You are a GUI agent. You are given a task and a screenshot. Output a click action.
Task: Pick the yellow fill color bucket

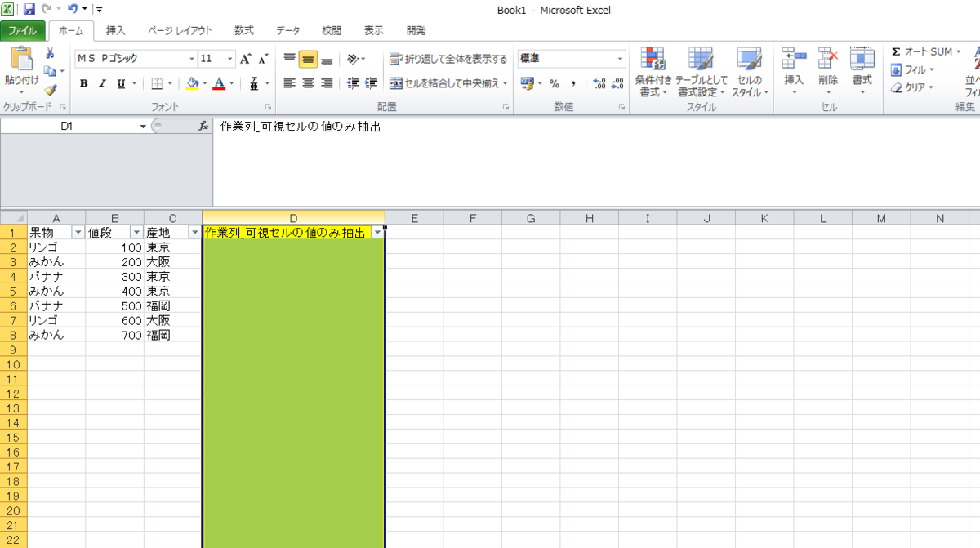point(193,83)
